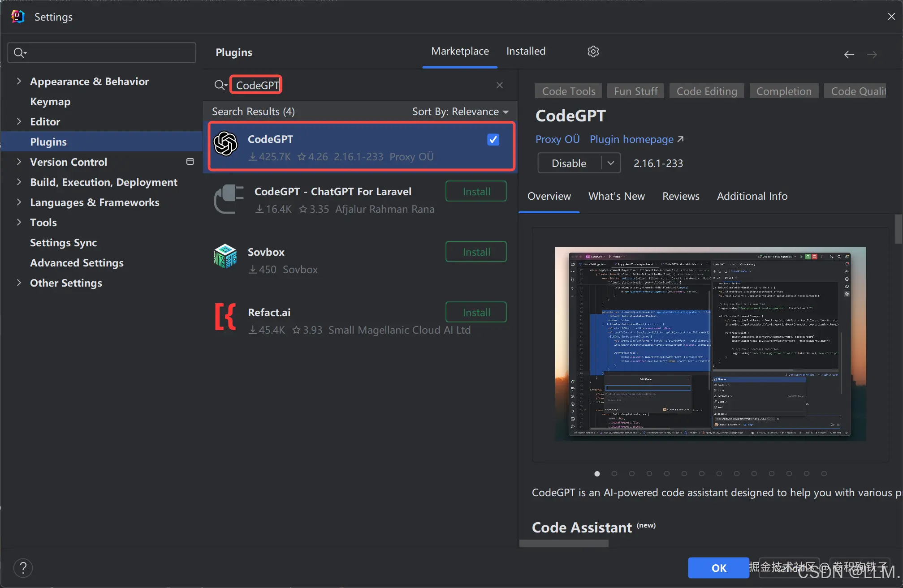The image size is (903, 588).
Task: Click the settings search magnifier icon
Action: pyautogui.click(x=19, y=53)
